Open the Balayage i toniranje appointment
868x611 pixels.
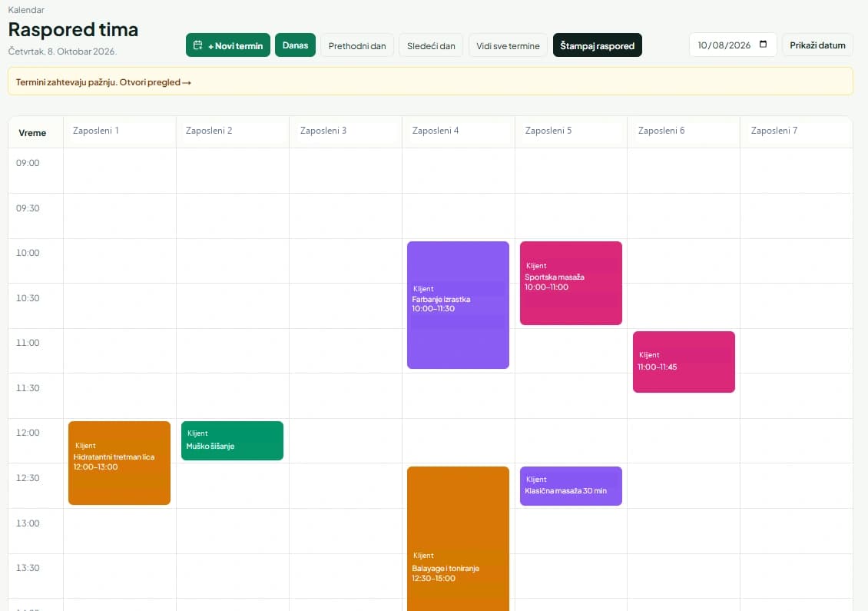coord(458,539)
